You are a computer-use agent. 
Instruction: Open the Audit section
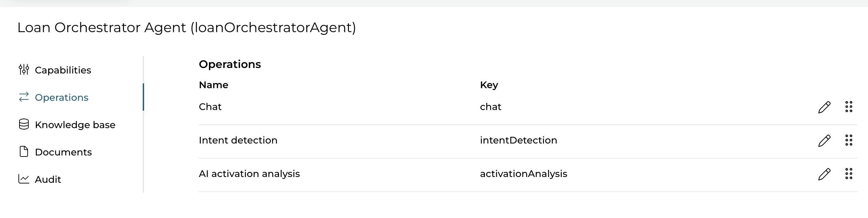tap(48, 179)
